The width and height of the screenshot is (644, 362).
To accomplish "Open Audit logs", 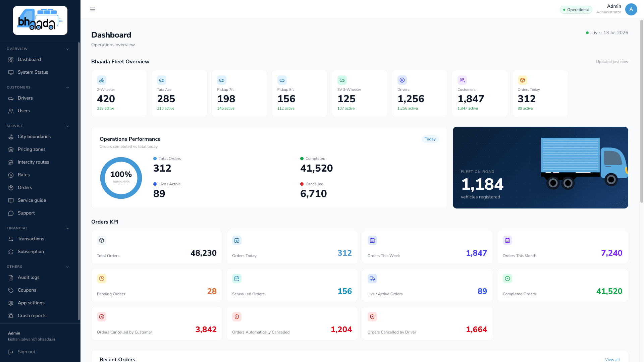I will coord(39,278).
